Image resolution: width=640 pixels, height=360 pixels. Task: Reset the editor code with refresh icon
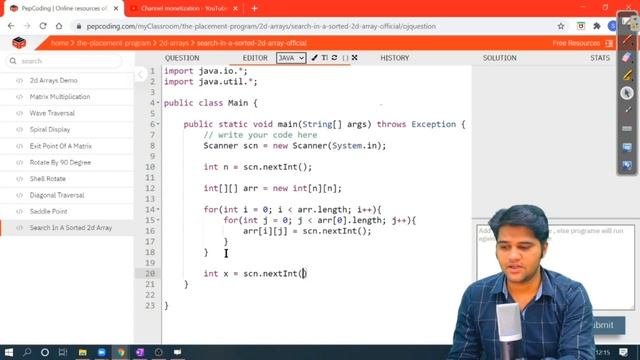[334, 58]
